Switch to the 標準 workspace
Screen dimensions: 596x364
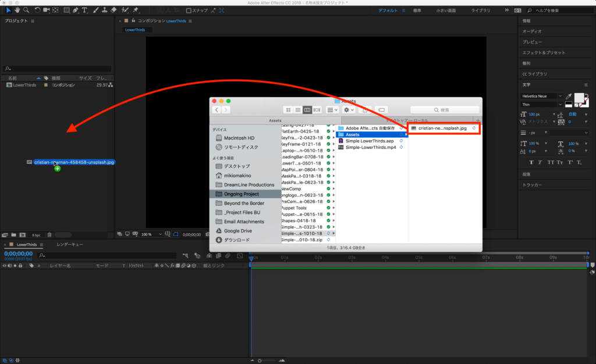(417, 10)
